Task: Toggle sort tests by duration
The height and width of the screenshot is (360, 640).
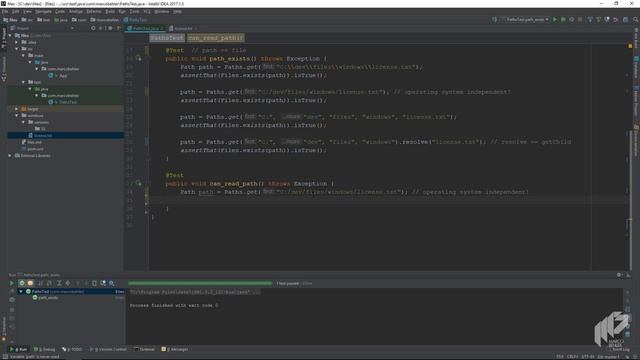Action: tap(49, 283)
